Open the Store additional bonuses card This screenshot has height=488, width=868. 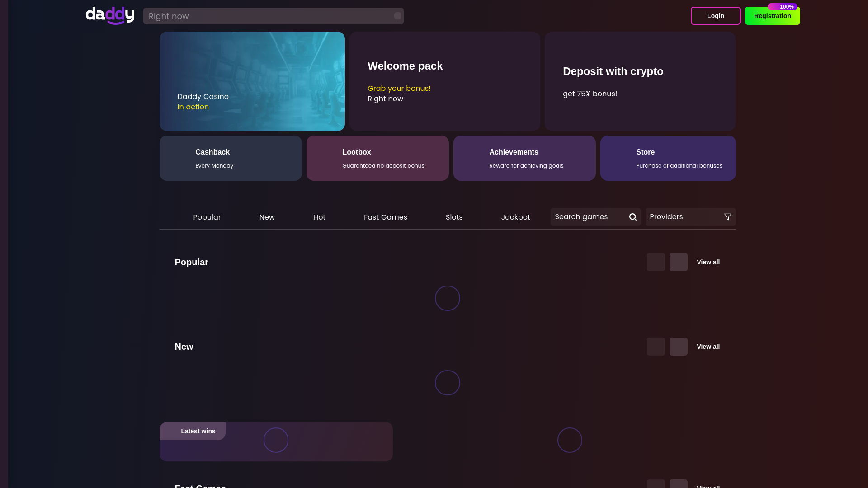click(668, 158)
